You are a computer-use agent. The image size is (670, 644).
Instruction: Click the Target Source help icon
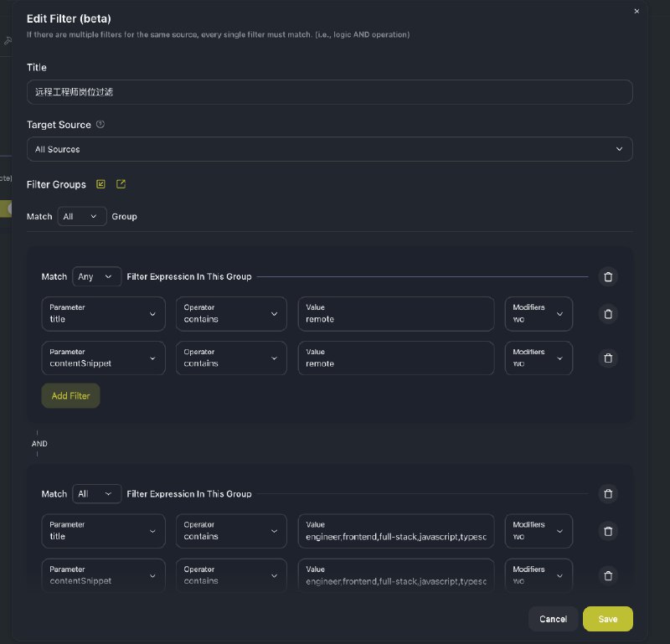(x=100, y=124)
